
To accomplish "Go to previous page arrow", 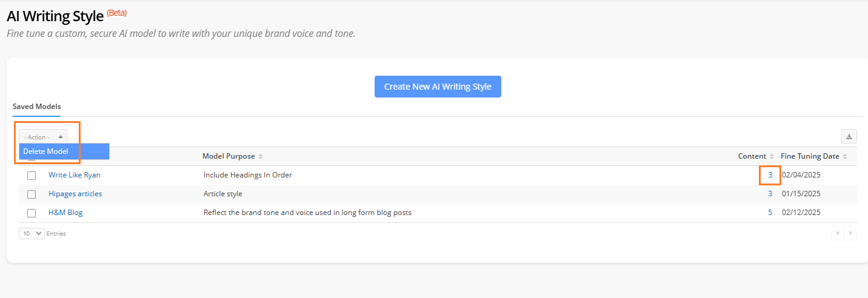I will tap(838, 233).
